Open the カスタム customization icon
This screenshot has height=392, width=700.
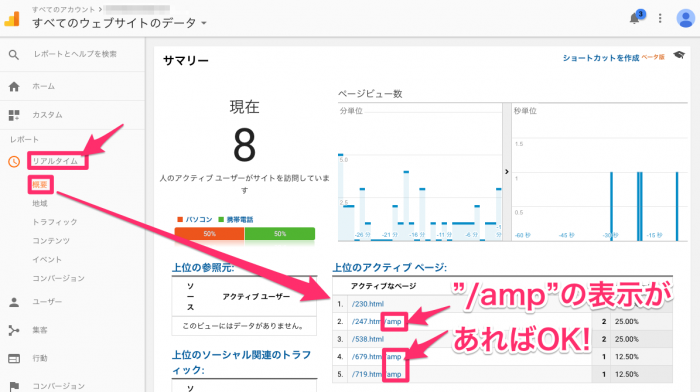click(14, 115)
